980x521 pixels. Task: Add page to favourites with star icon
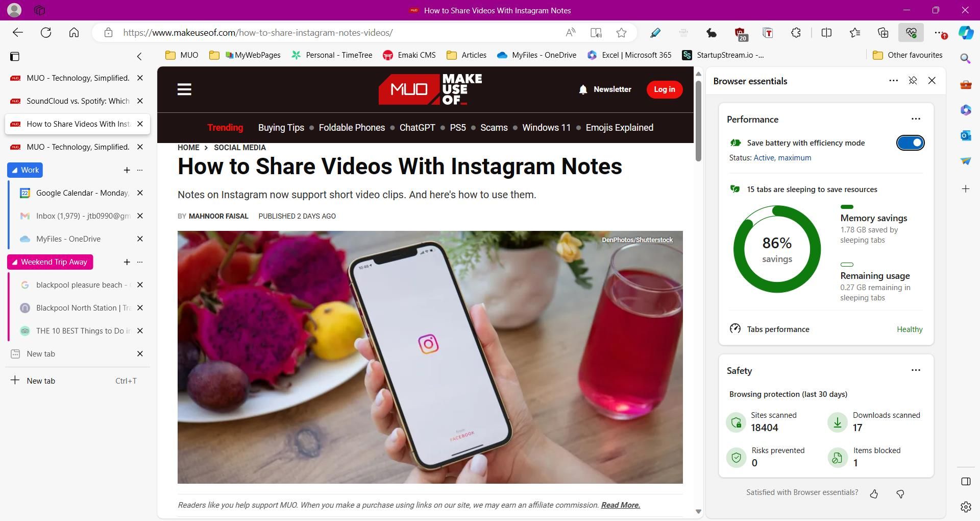[x=621, y=33]
